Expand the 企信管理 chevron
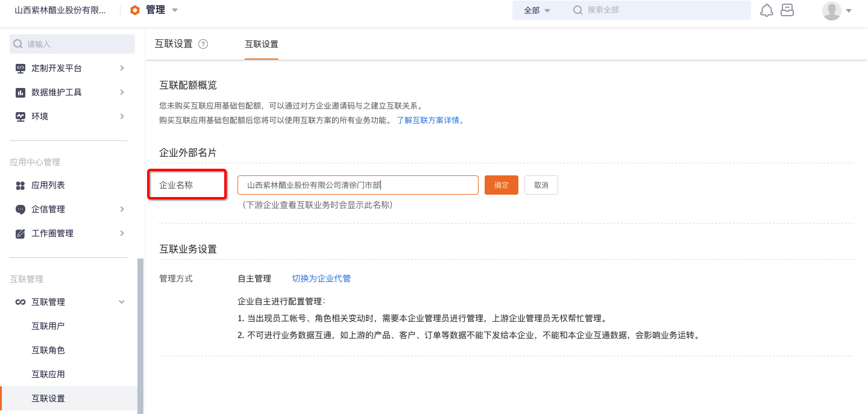The image size is (868, 414). (122, 209)
